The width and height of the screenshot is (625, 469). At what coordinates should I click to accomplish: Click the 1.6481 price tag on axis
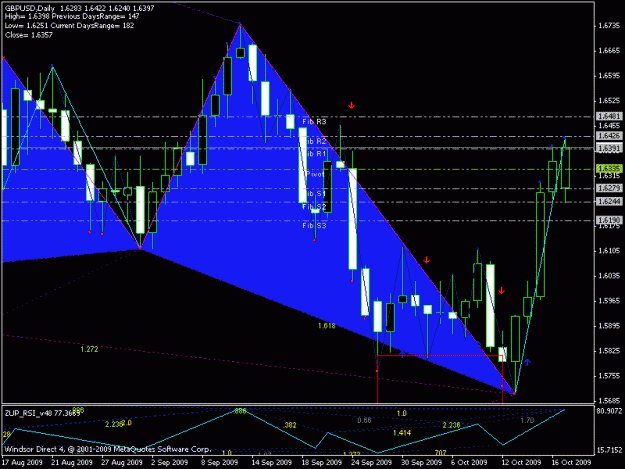point(609,116)
